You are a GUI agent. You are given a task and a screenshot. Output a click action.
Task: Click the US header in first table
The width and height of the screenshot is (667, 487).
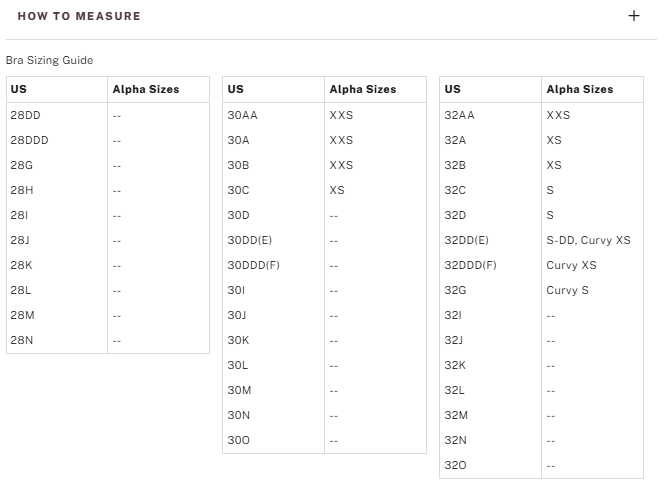(19, 89)
